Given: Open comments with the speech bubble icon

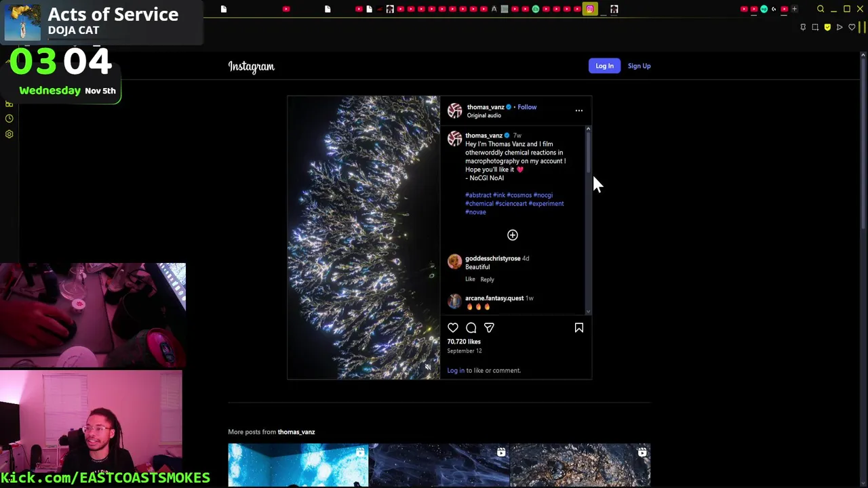Looking at the screenshot, I should click(x=471, y=328).
